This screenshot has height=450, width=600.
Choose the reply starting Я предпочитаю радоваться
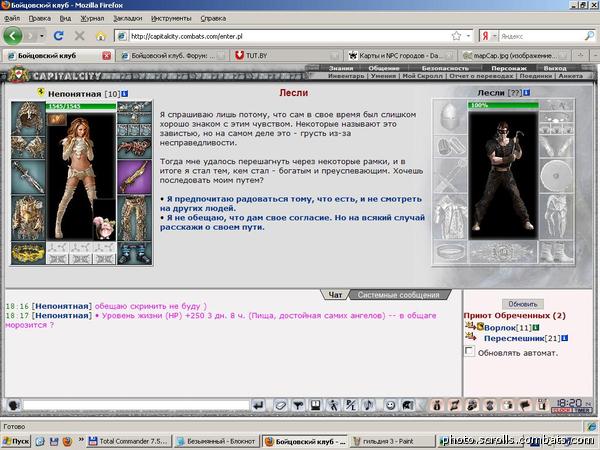point(291,204)
